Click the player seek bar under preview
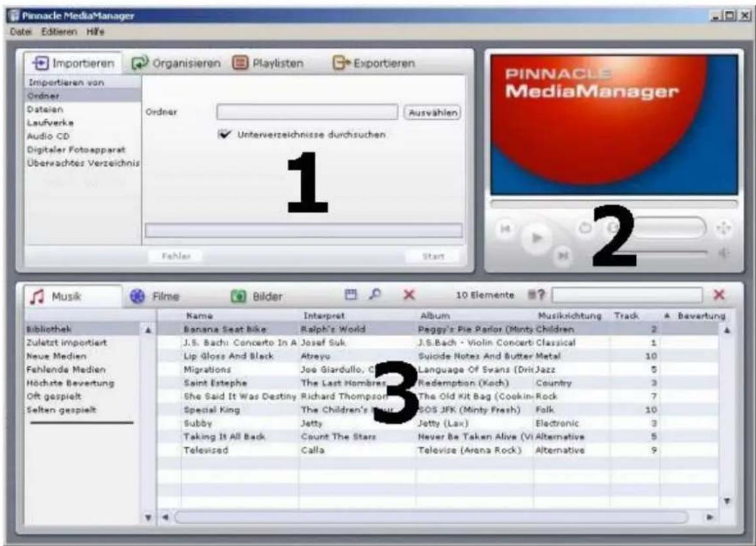This screenshot has height=546, width=756. (614, 204)
